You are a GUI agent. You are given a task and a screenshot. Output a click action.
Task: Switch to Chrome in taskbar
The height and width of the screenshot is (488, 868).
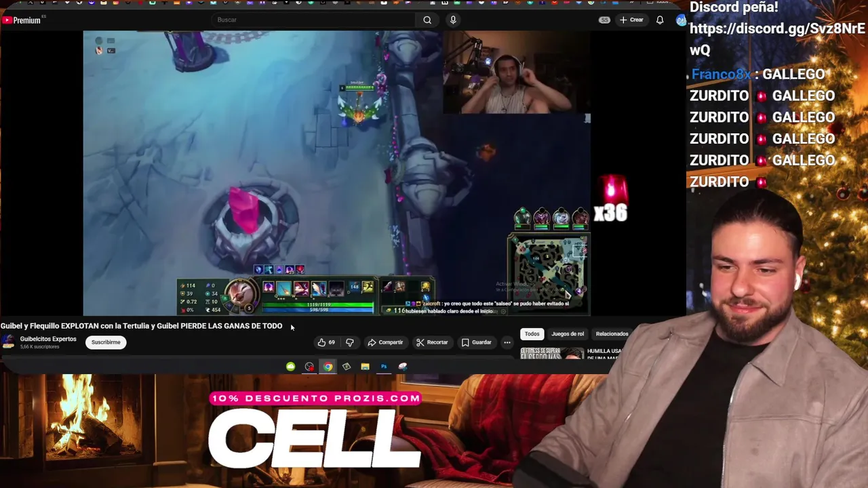point(328,367)
